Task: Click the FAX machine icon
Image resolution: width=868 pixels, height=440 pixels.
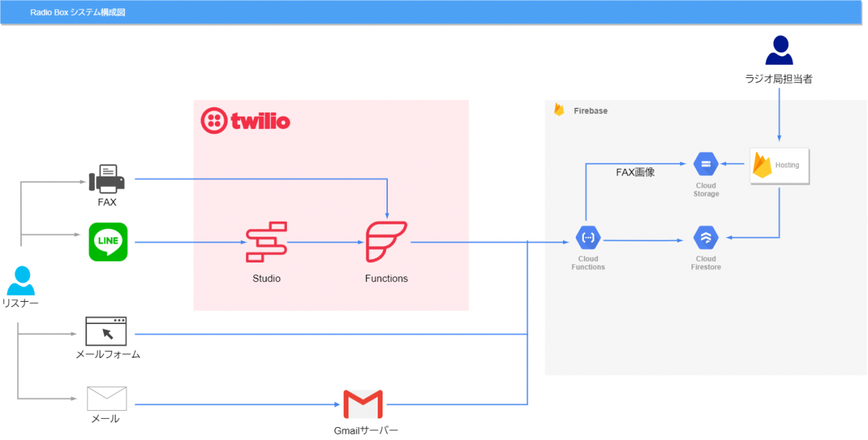Action: pyautogui.click(x=107, y=179)
